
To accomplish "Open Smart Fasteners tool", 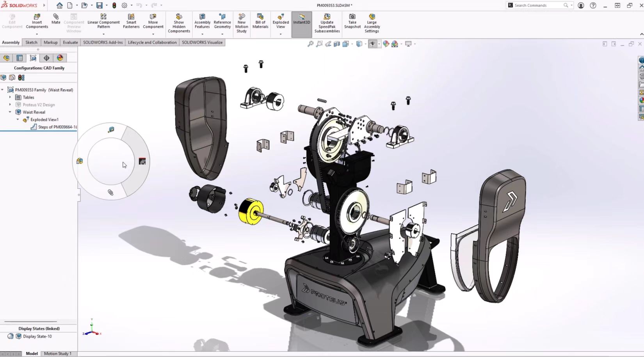I will (x=131, y=21).
